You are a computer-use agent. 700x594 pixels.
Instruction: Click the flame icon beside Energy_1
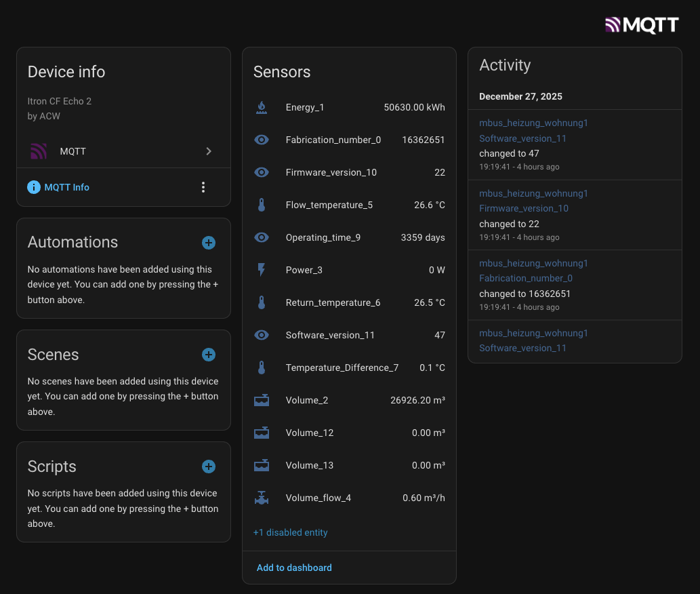[262, 107]
